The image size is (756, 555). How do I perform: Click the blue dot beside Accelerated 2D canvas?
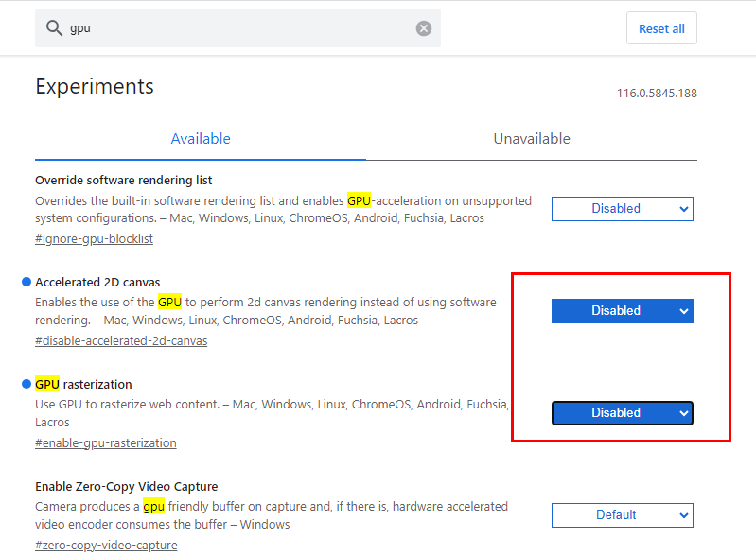(x=26, y=282)
